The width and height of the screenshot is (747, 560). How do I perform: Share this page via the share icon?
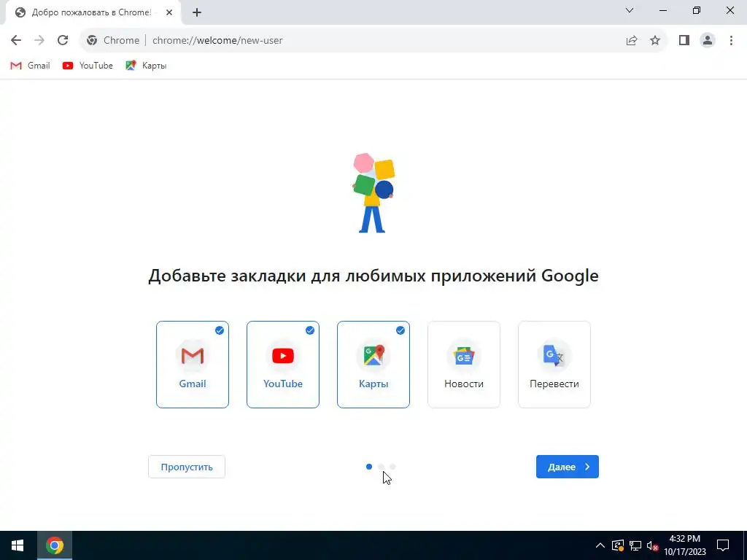point(632,41)
